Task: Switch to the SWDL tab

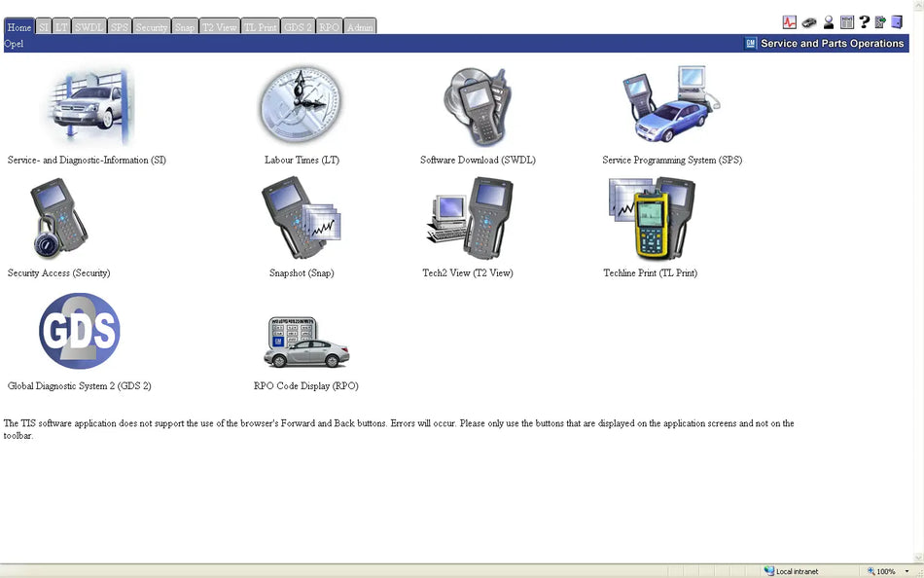Action: tap(89, 26)
